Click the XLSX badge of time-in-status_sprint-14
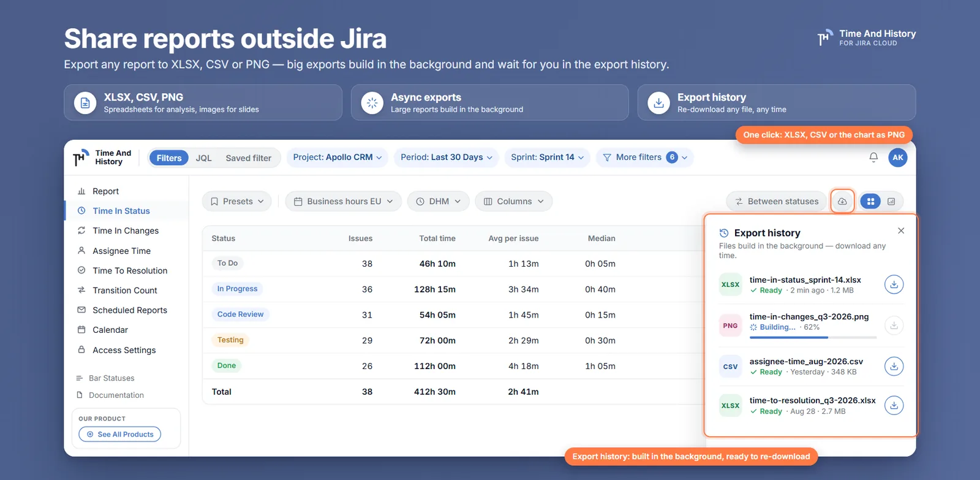The width and height of the screenshot is (980, 480). pos(730,284)
